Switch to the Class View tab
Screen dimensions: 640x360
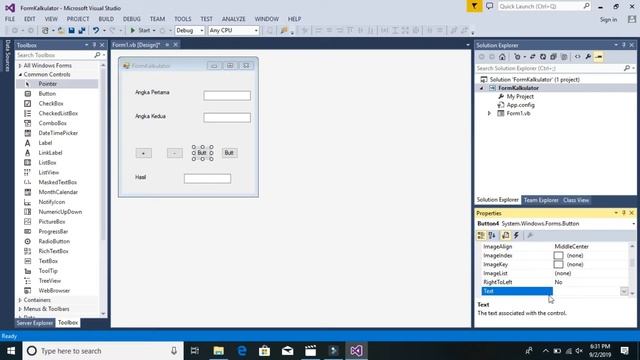[576, 200]
